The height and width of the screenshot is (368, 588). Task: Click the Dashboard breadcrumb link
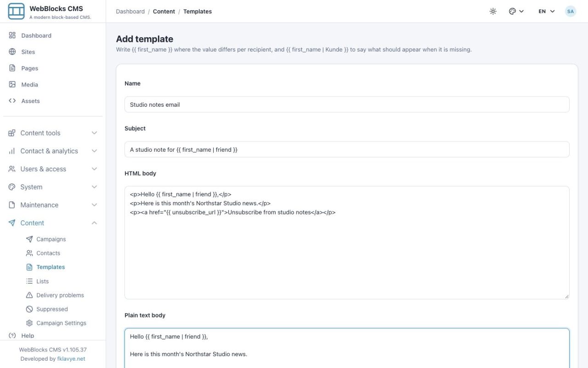click(130, 11)
